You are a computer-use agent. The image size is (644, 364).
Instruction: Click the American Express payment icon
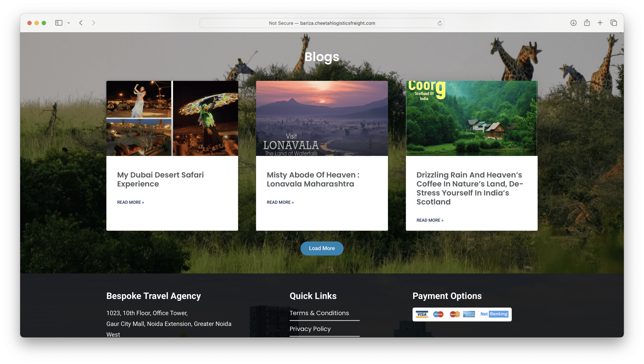(x=468, y=314)
